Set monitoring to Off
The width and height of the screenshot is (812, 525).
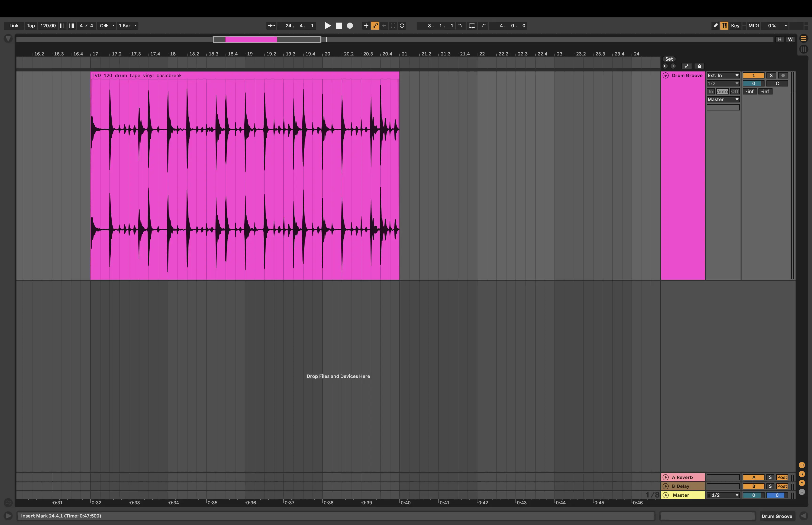(735, 91)
